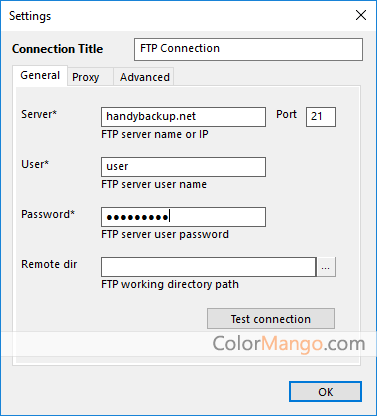The image size is (377, 416).
Task: Click the Server field containing handybackup.net
Action: tap(183, 117)
